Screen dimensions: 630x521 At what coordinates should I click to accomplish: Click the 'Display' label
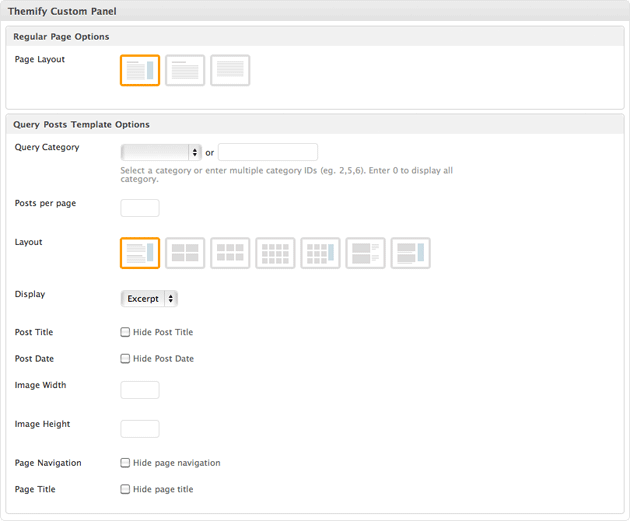coord(30,294)
